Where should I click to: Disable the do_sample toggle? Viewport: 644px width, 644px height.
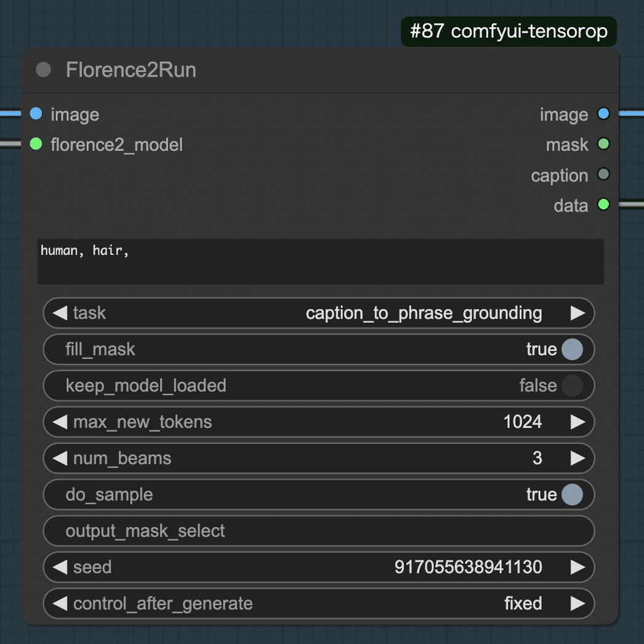click(x=571, y=494)
